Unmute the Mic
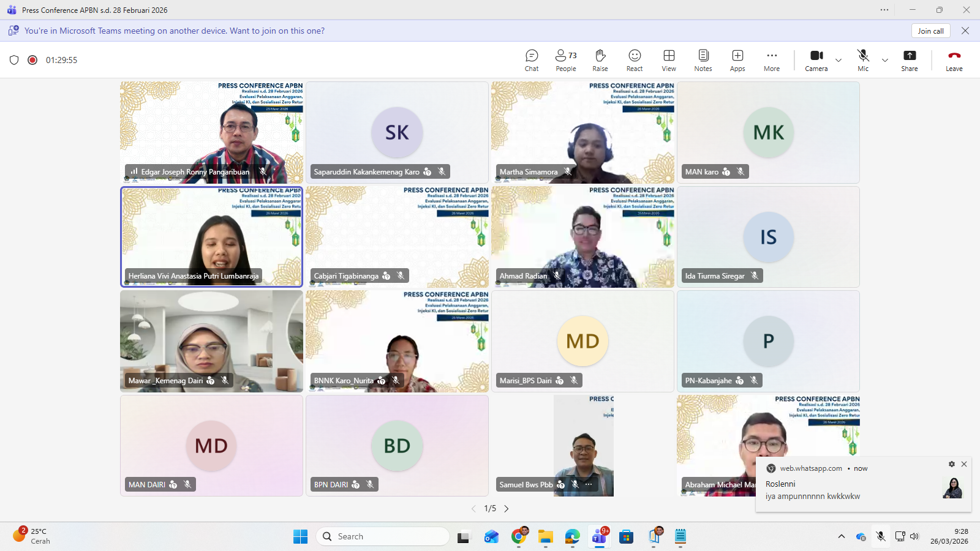 tap(863, 60)
